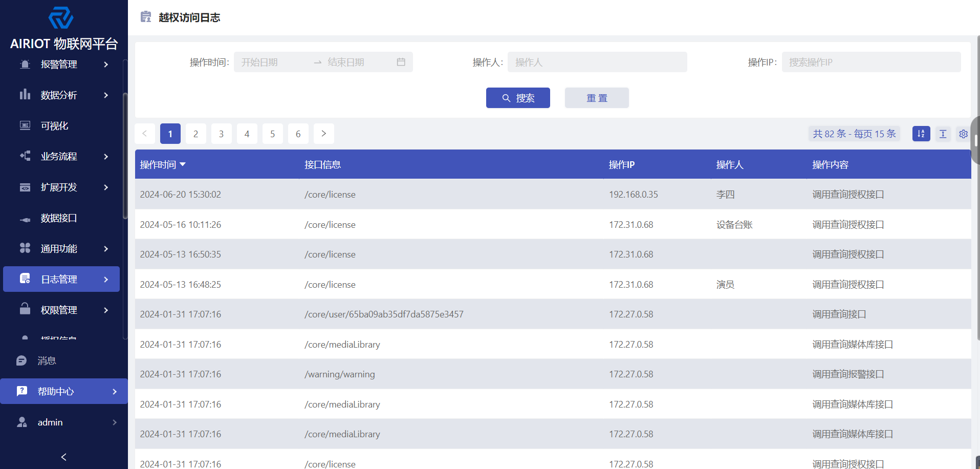
Task: Click the 权限管理 lock icon
Action: pyautogui.click(x=25, y=309)
